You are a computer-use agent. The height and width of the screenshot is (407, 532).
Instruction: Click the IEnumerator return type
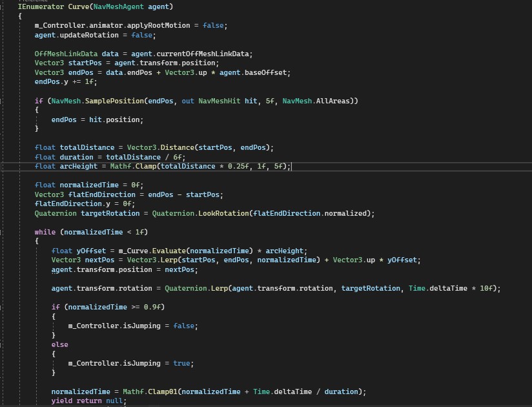(x=41, y=6)
